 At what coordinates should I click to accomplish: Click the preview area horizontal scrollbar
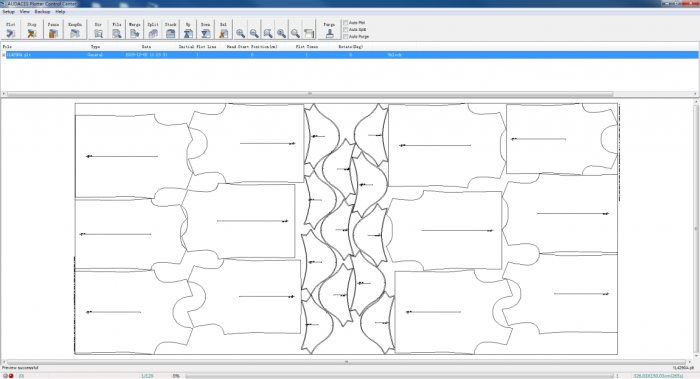coord(346,362)
